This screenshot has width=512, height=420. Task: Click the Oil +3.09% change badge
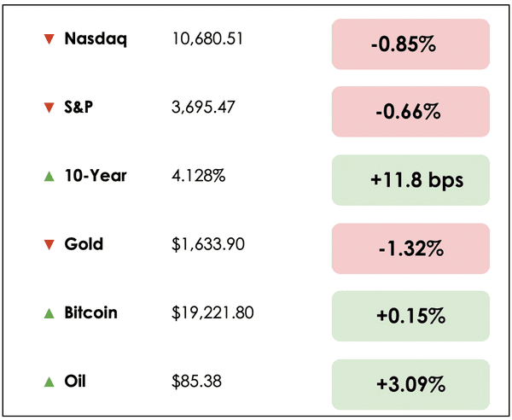point(410,384)
